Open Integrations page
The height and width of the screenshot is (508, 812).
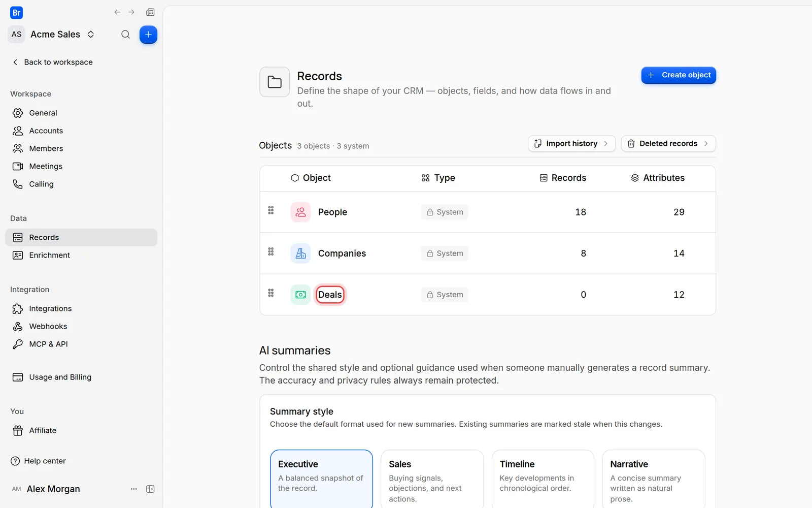coord(81,308)
